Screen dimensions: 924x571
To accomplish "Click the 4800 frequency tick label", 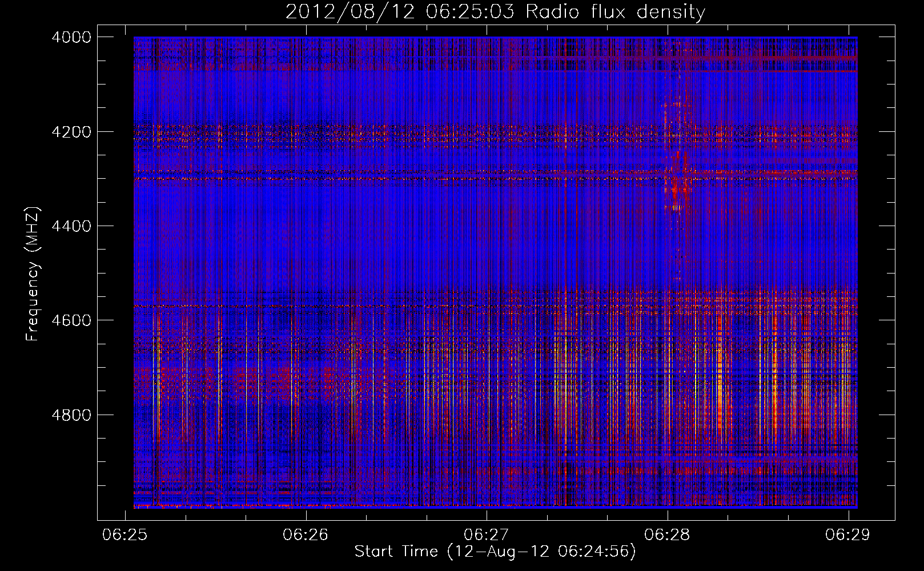I will [x=71, y=415].
